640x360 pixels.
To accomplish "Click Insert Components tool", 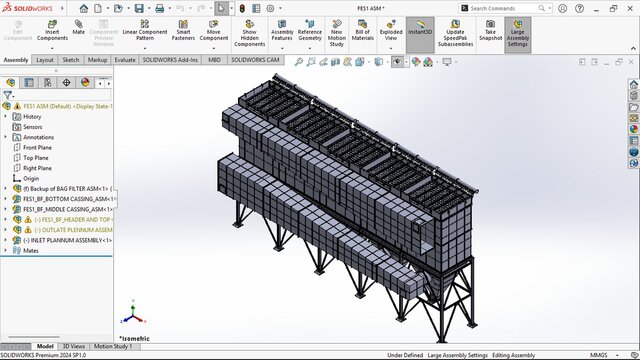I will [x=52, y=30].
